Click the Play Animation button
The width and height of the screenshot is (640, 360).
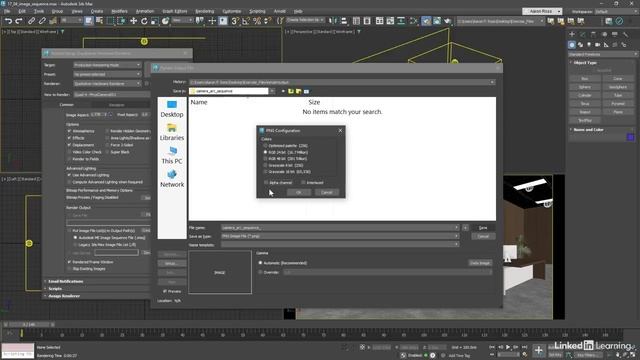coord(508,347)
